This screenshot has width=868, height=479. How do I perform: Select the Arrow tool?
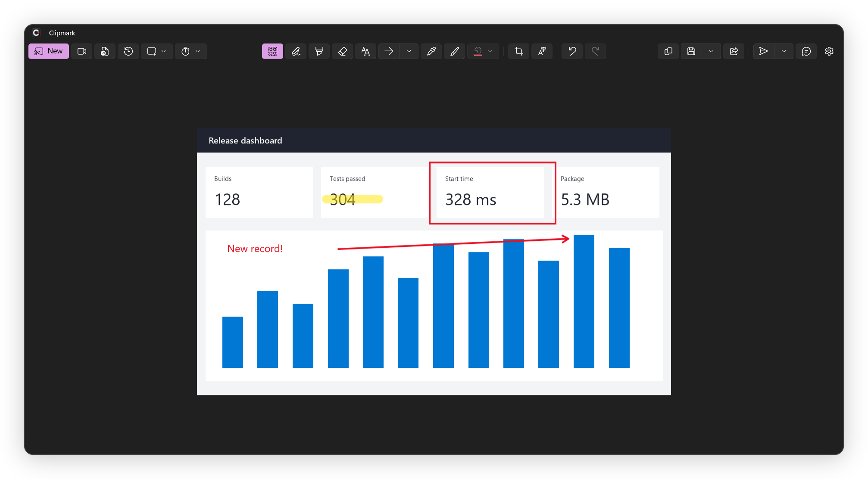coord(389,51)
